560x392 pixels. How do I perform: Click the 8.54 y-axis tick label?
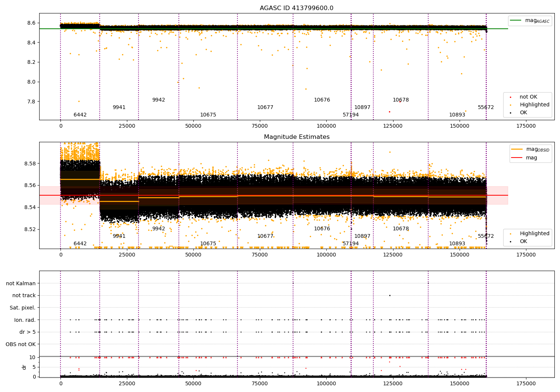click(x=30, y=207)
